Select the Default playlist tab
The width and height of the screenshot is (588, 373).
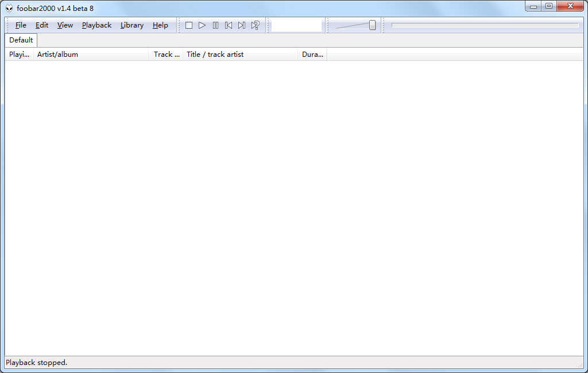click(21, 40)
